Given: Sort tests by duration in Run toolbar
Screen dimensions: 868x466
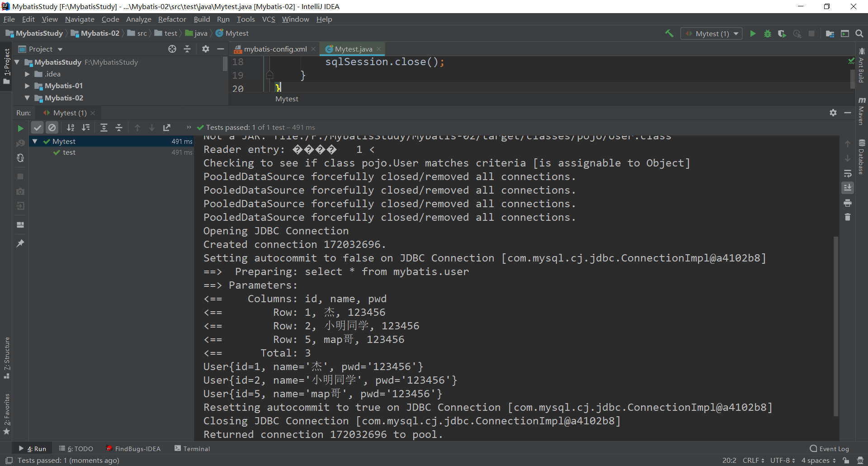Looking at the screenshot, I should (86, 128).
